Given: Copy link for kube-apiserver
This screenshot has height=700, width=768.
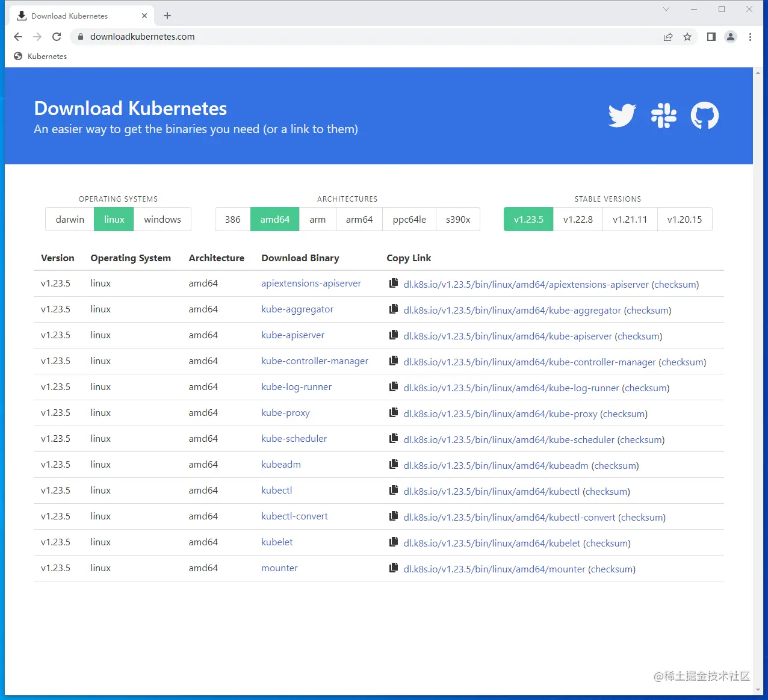Looking at the screenshot, I should [x=394, y=335].
